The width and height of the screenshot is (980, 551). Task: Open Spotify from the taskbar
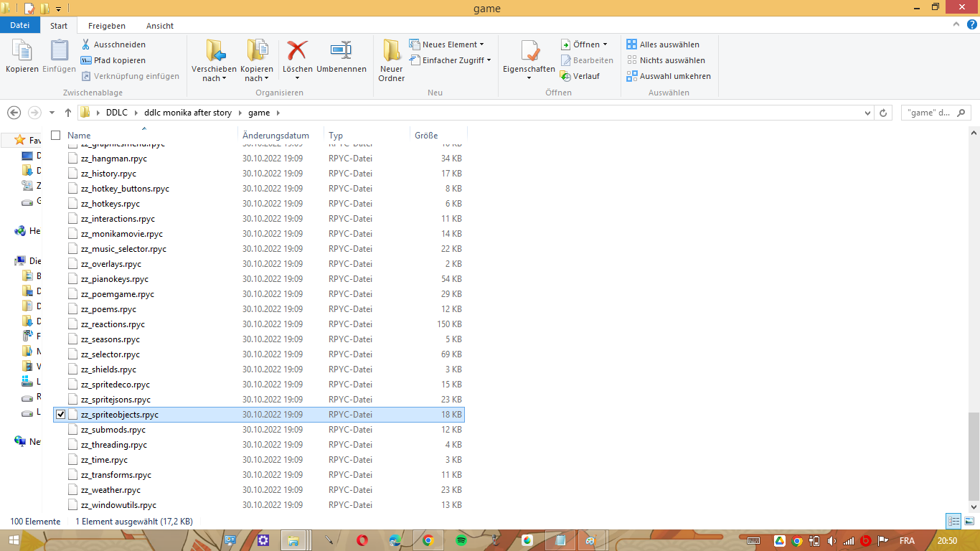(x=461, y=542)
